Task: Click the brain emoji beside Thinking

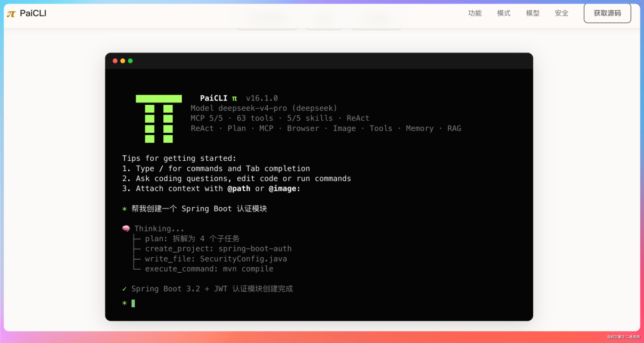Action: pos(126,229)
